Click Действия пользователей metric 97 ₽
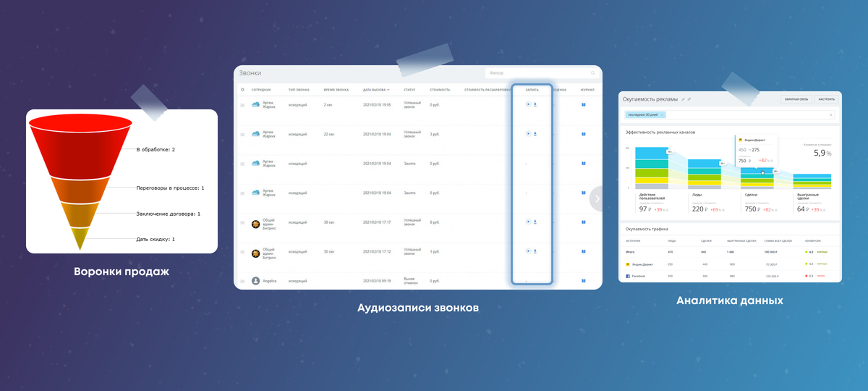868x391 pixels. point(646,209)
